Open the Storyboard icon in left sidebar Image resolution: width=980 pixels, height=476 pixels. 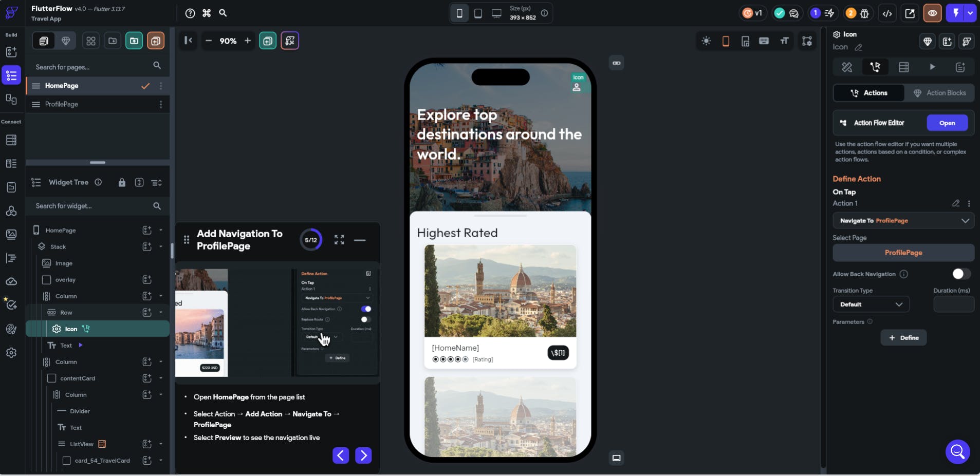point(11,99)
